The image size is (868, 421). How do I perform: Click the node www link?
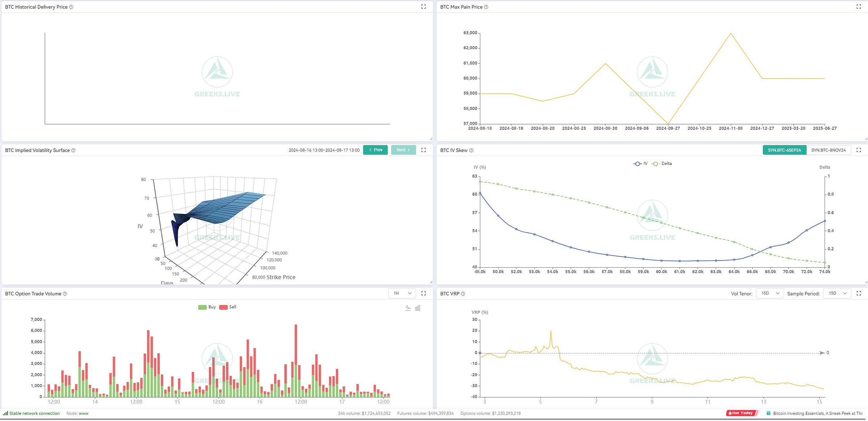click(x=84, y=413)
